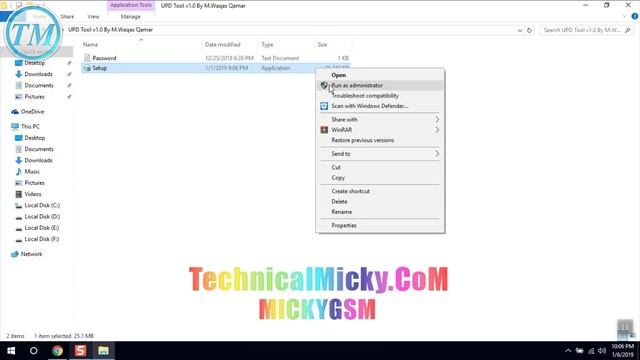640x360 pixels.
Task: Sort files by Date modified column
Action: [222, 44]
